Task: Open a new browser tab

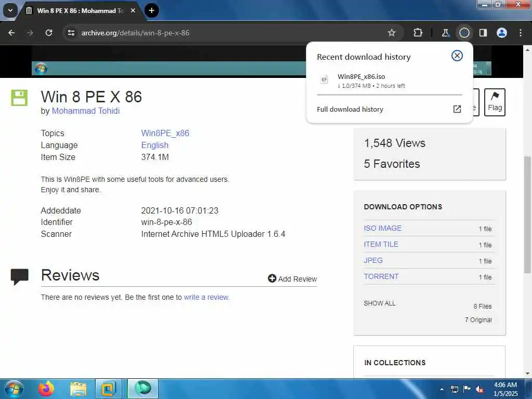Action: click(x=152, y=10)
